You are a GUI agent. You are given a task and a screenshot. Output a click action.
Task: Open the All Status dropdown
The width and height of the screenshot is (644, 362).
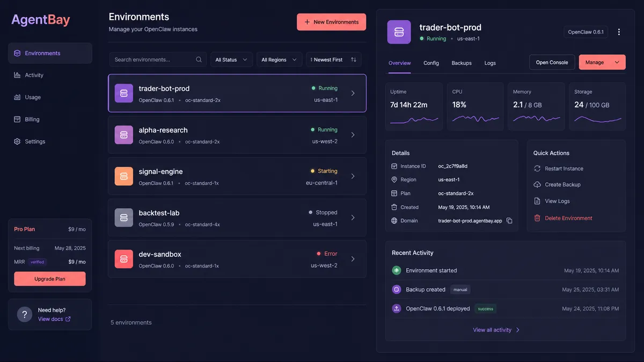[x=231, y=60]
